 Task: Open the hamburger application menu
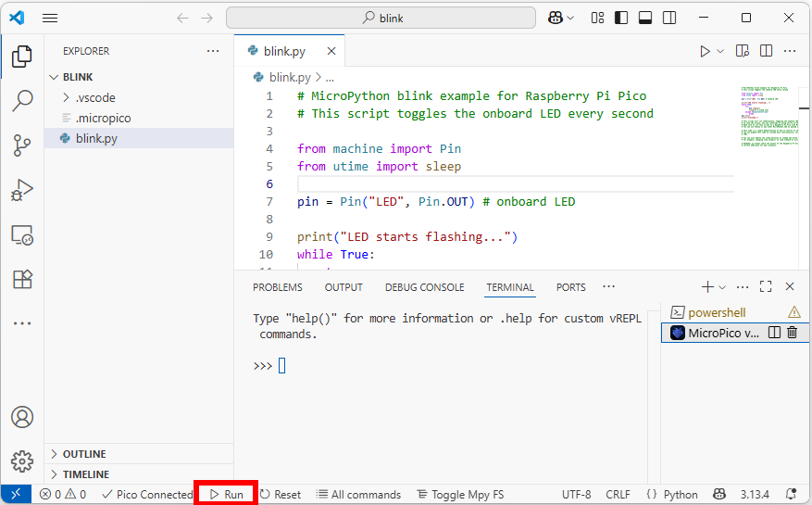pos(50,19)
